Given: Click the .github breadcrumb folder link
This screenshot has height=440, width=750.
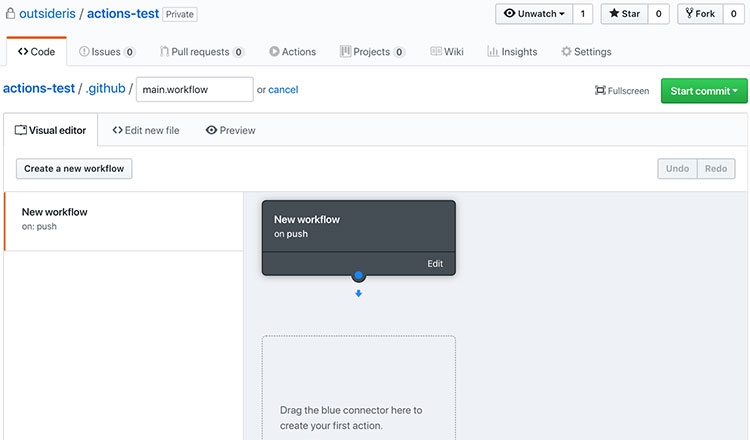Looking at the screenshot, I should (x=105, y=88).
